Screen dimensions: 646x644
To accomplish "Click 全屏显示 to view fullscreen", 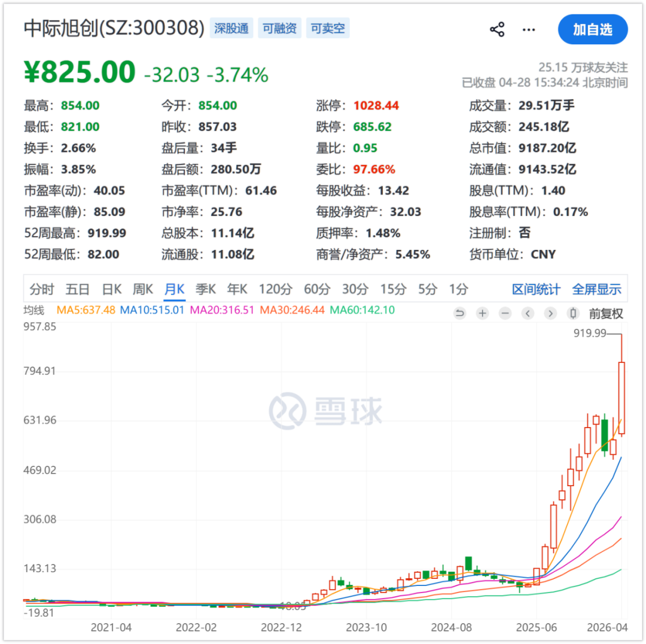I will point(596,289).
